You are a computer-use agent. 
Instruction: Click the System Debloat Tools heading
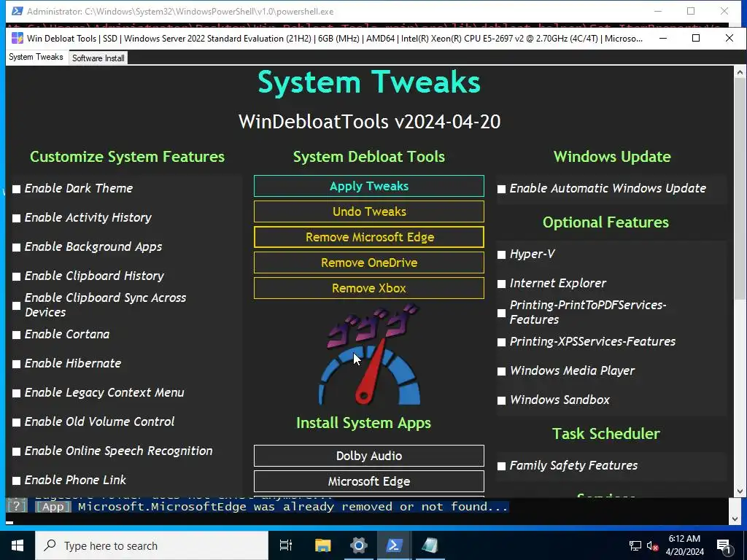click(x=368, y=157)
